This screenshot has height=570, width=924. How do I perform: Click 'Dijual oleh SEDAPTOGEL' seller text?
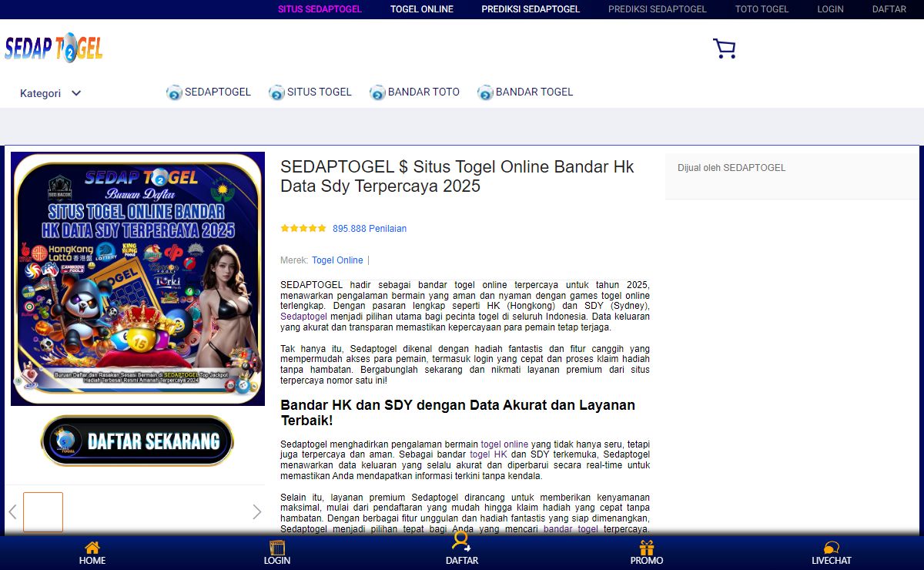731,168
